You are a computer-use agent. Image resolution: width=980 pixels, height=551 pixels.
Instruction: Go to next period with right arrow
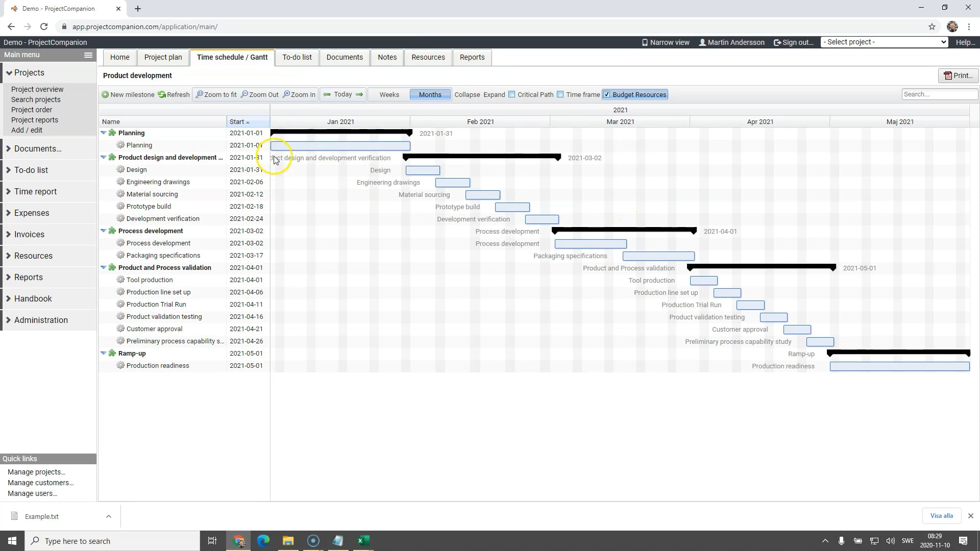[x=359, y=94]
